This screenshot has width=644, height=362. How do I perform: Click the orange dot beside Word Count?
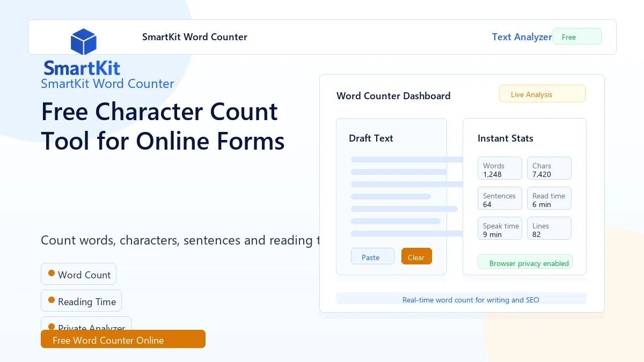click(x=52, y=273)
